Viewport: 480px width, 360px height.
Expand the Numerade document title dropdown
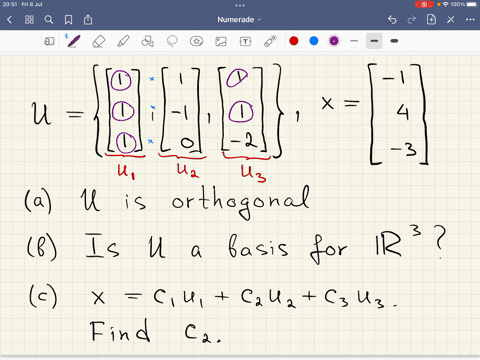[239, 20]
